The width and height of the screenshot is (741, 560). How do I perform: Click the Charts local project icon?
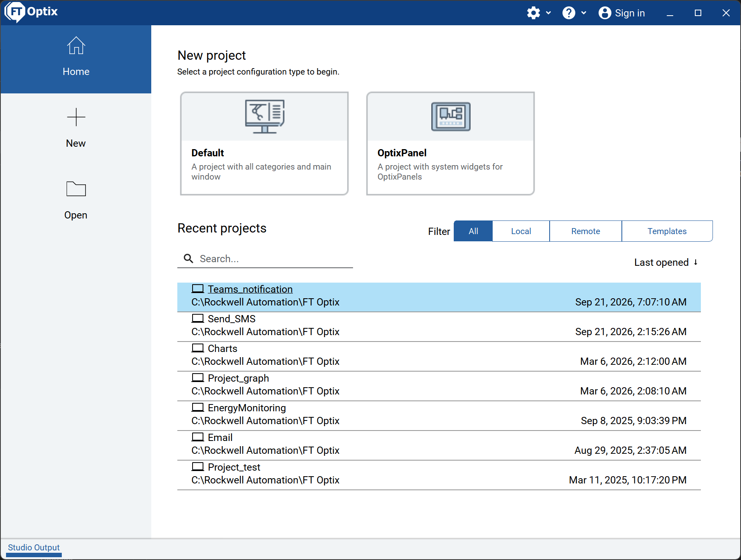coord(197,348)
